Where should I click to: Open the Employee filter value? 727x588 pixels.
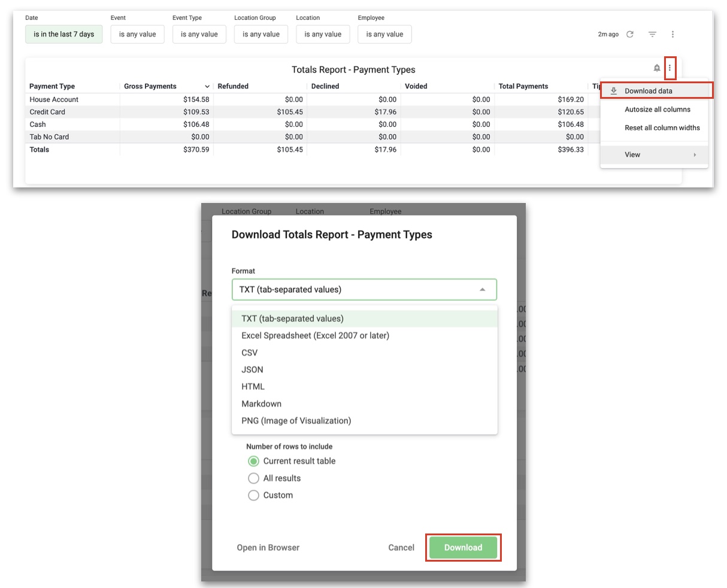coord(384,34)
